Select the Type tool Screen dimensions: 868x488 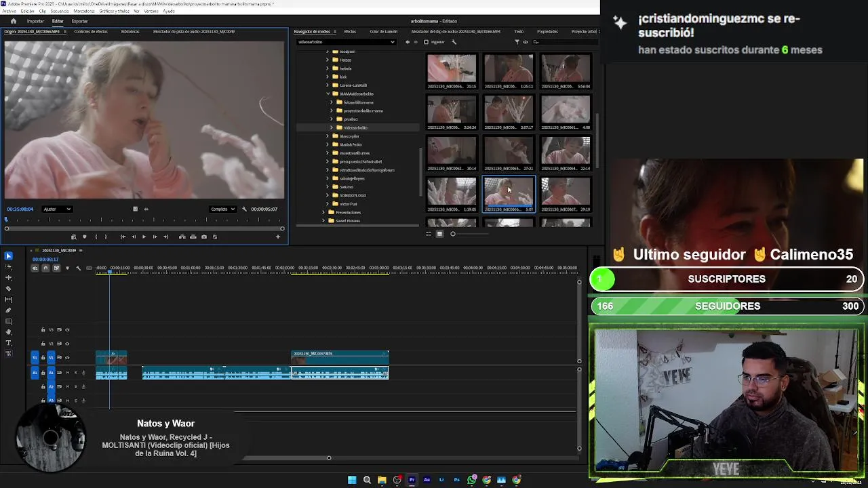pyautogui.click(x=8, y=343)
